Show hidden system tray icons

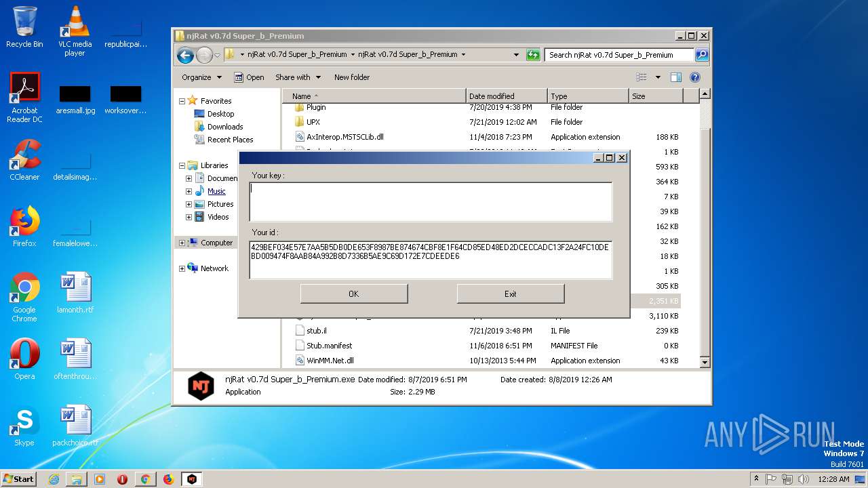coord(757,479)
